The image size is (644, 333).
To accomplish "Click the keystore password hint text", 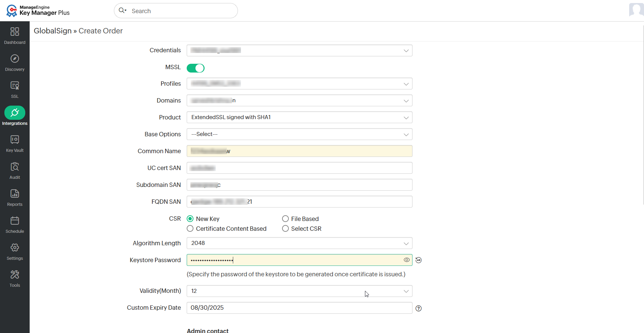I will pos(296,274).
